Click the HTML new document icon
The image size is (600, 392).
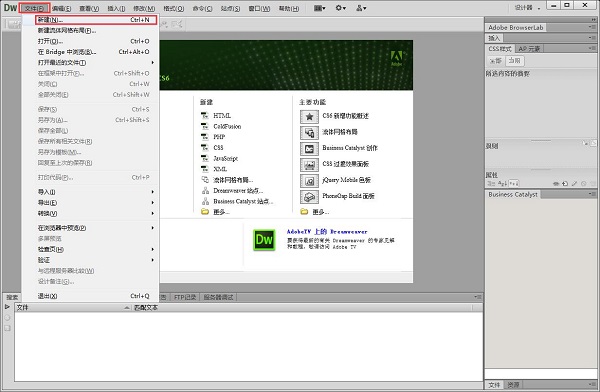click(205, 115)
